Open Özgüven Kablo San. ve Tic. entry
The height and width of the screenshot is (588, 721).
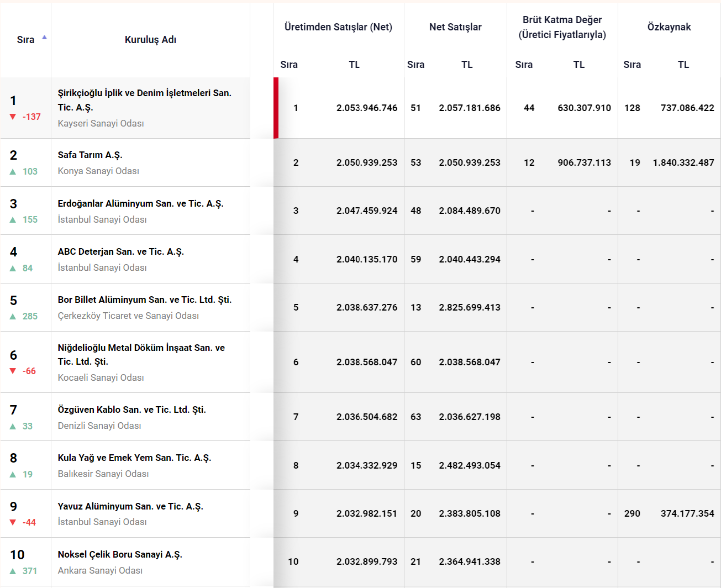pos(131,410)
